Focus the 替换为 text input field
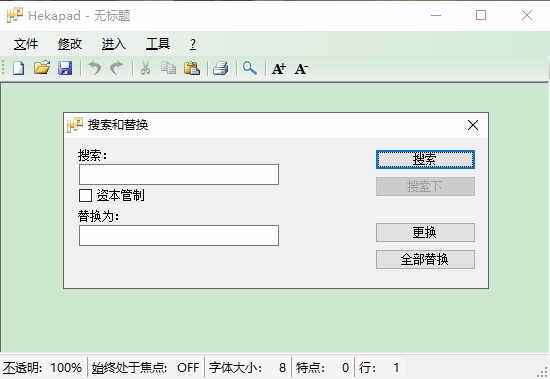This screenshot has width=550, height=379. pos(179,235)
